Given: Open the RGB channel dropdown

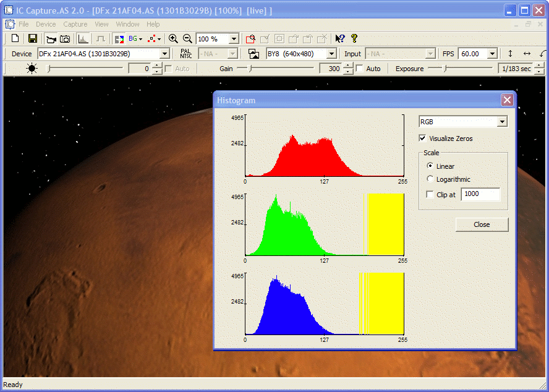Looking at the screenshot, I should (x=501, y=122).
